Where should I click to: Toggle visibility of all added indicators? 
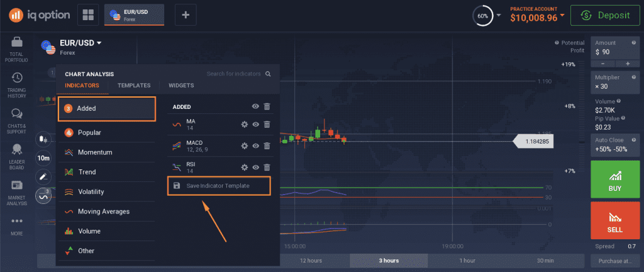coord(255,106)
